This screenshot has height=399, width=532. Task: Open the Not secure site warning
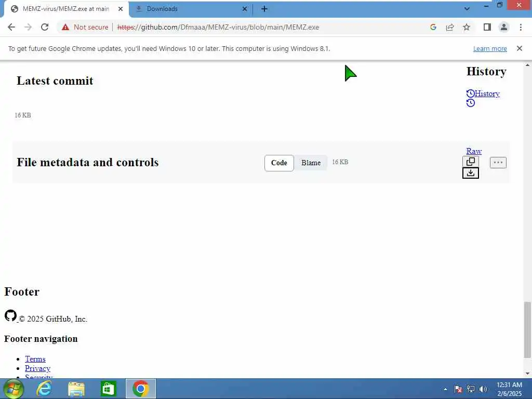click(x=85, y=27)
